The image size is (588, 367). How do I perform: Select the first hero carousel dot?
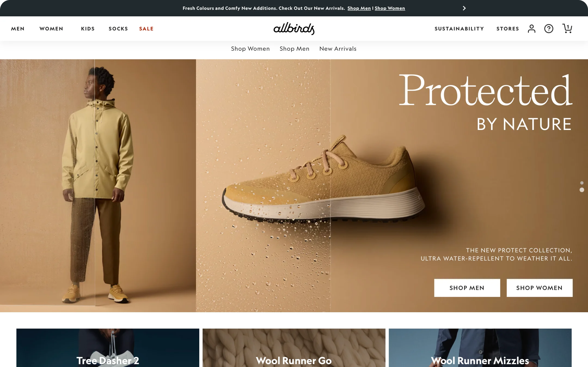582,183
